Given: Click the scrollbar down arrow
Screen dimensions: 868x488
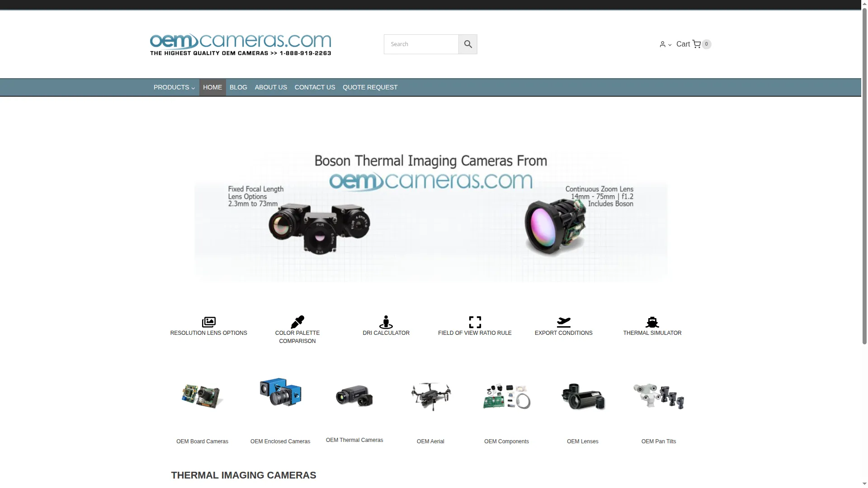Looking at the screenshot, I should [x=864, y=484].
